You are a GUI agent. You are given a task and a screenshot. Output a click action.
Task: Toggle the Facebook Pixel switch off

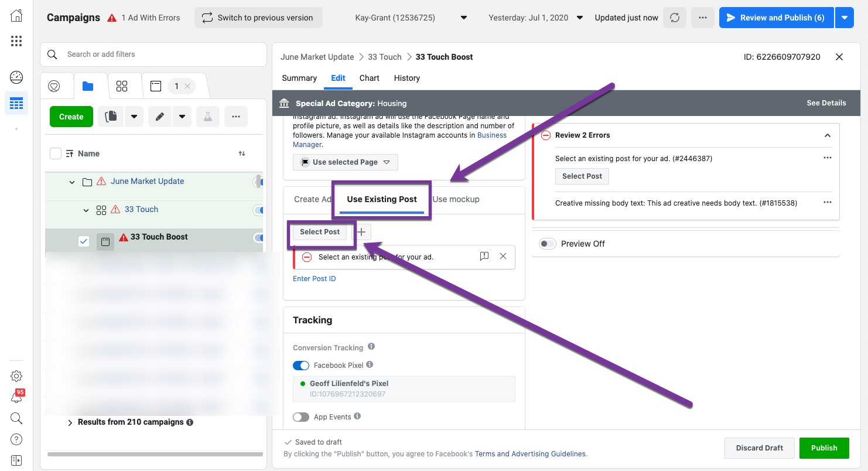[301, 366]
